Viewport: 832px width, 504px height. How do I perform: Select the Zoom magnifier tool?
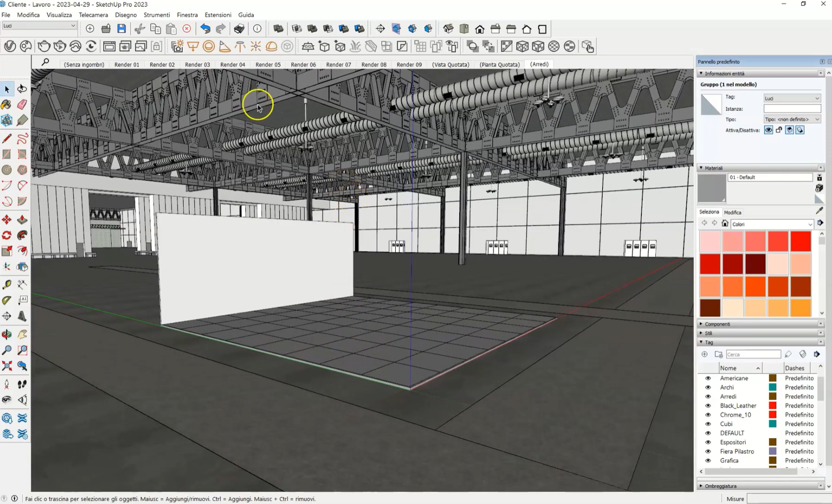[x=7, y=350]
